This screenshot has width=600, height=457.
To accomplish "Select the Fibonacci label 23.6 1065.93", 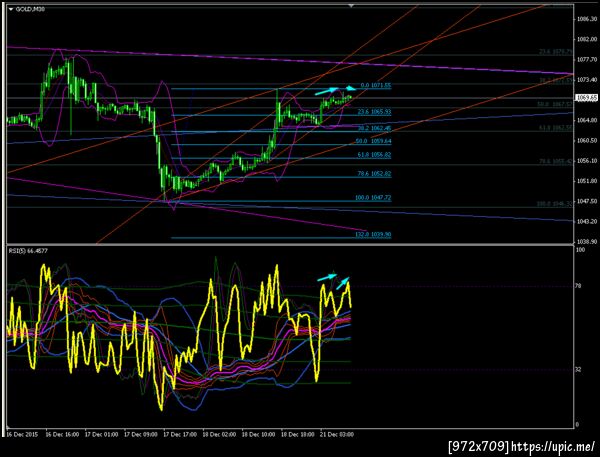I will (x=374, y=112).
